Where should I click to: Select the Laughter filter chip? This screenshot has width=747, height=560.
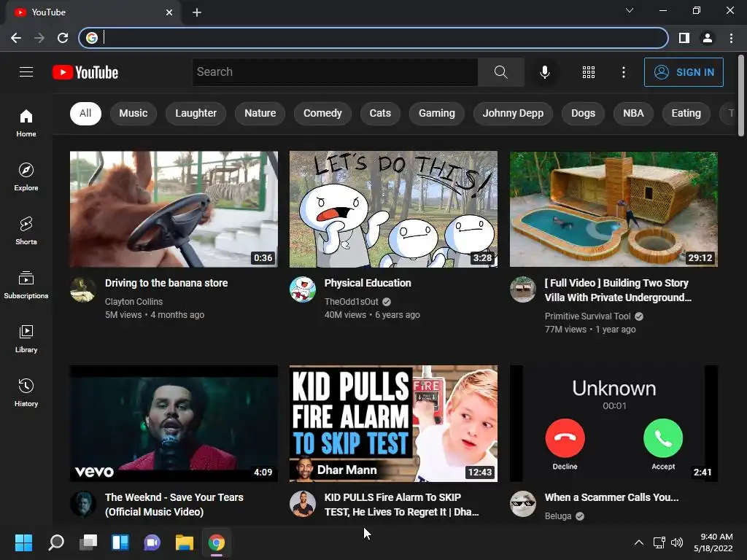(196, 113)
